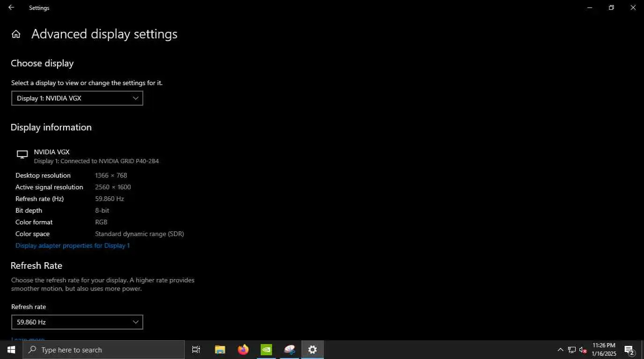This screenshot has height=359, width=644.
Task: Click the muted volume icon
Action: [x=583, y=350]
